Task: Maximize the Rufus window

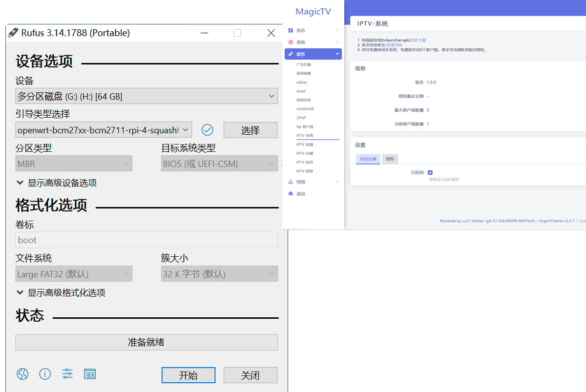Action: coord(237,33)
